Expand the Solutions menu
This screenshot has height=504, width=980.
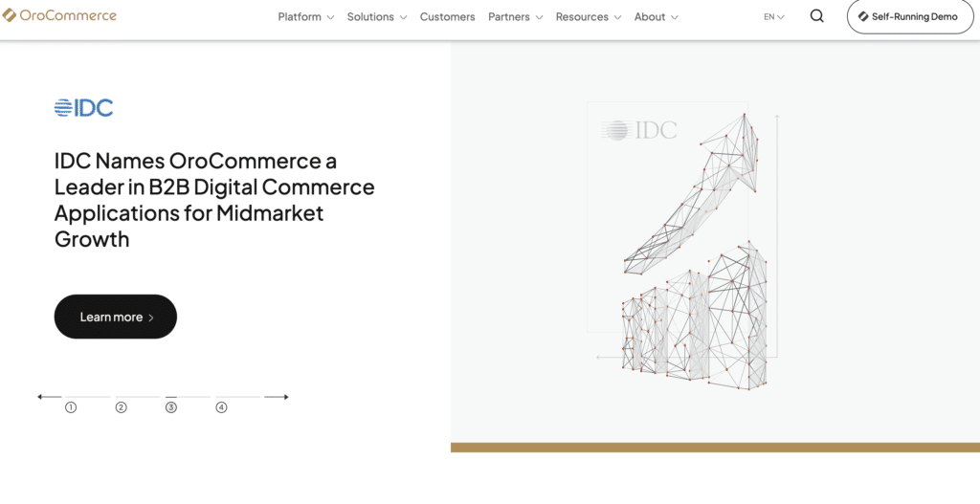tap(377, 17)
